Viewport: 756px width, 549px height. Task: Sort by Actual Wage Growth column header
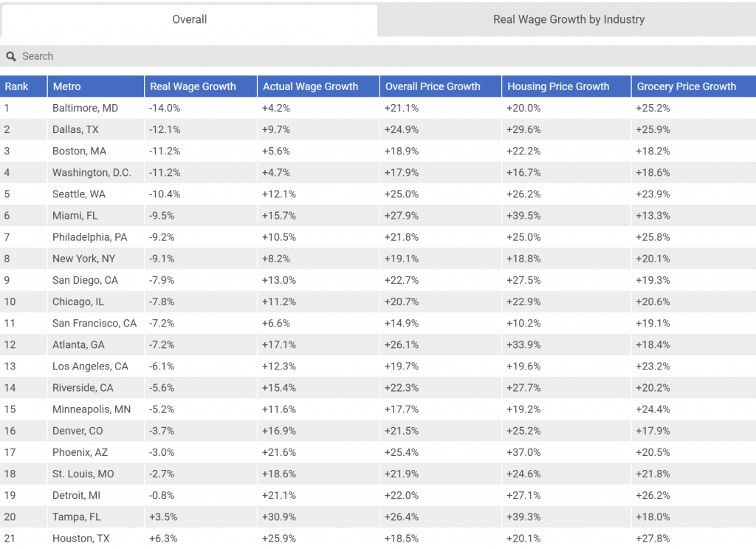click(310, 86)
